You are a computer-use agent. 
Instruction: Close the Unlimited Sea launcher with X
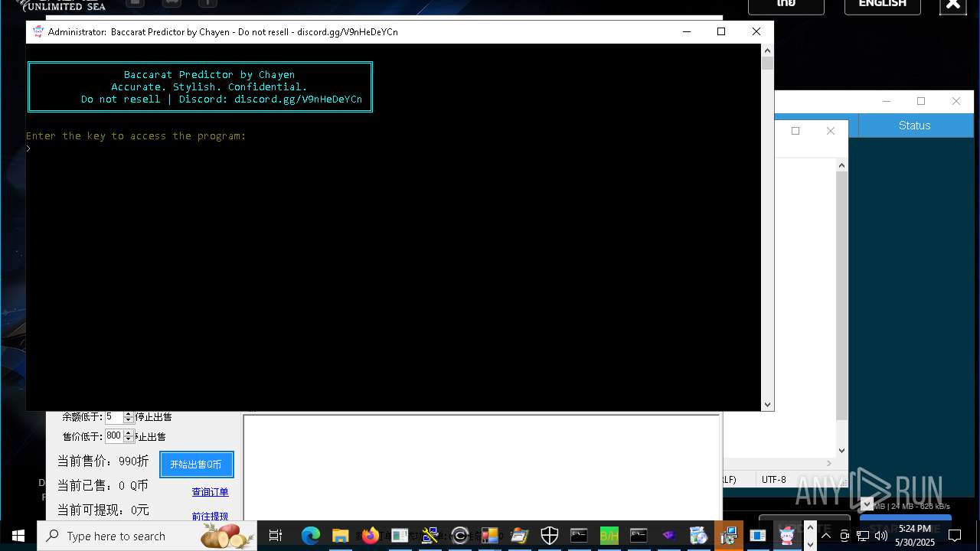953,5
